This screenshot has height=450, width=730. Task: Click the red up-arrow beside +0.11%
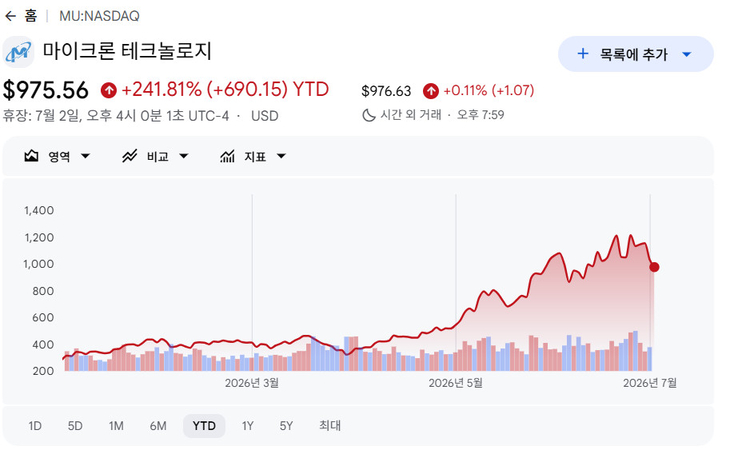coord(431,91)
